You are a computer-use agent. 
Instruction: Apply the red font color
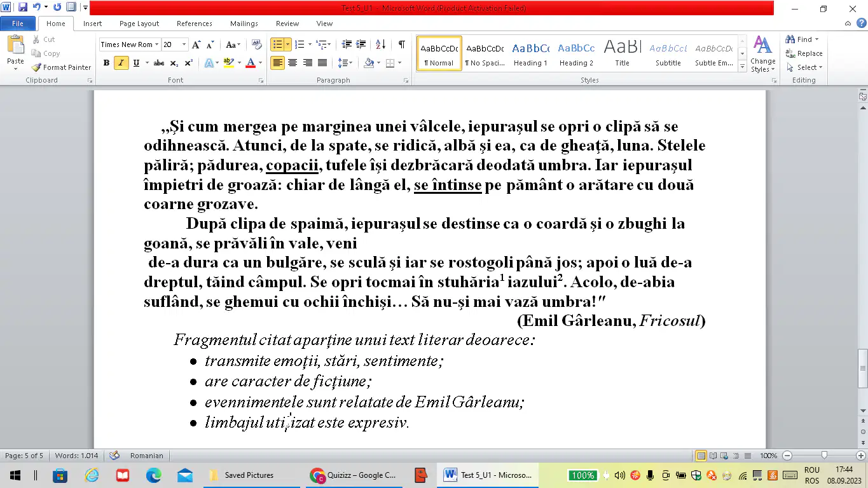(251, 63)
